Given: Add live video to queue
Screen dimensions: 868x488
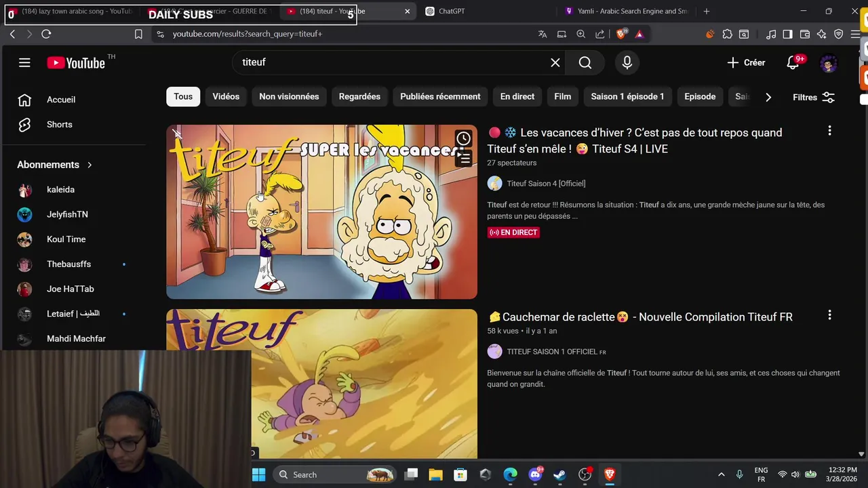Looking at the screenshot, I should [463, 159].
